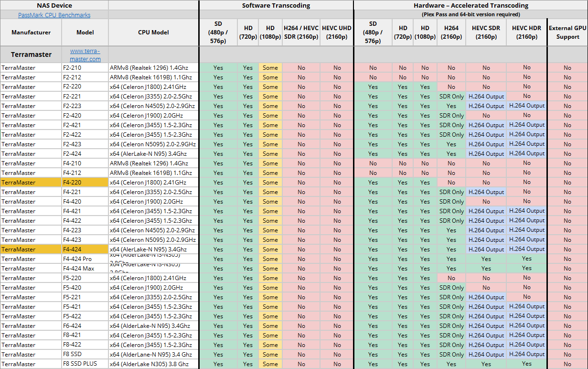Select the F2-212 model cell
588x369 pixels.
[x=85, y=77]
